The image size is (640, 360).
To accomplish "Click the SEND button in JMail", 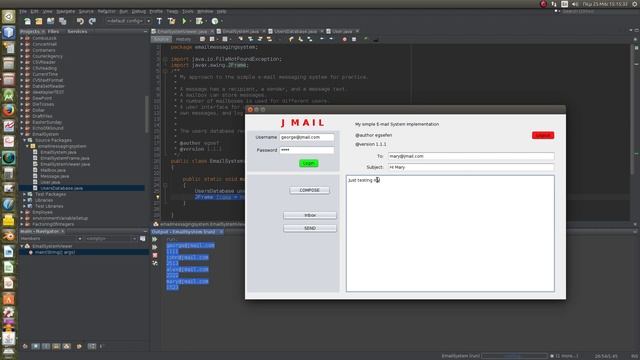I will 310,228.
